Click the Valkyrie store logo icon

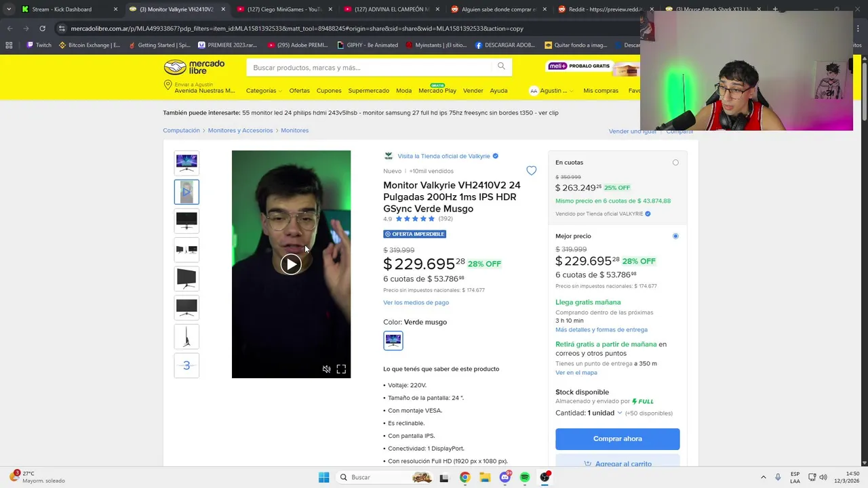click(x=389, y=156)
